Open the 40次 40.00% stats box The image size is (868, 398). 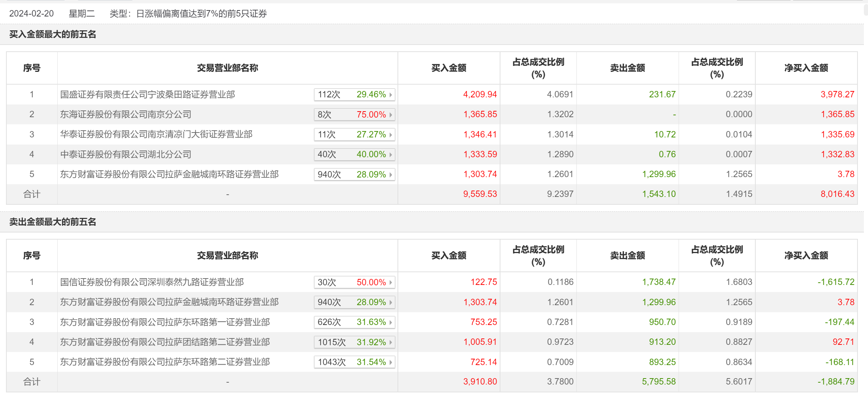click(x=354, y=154)
